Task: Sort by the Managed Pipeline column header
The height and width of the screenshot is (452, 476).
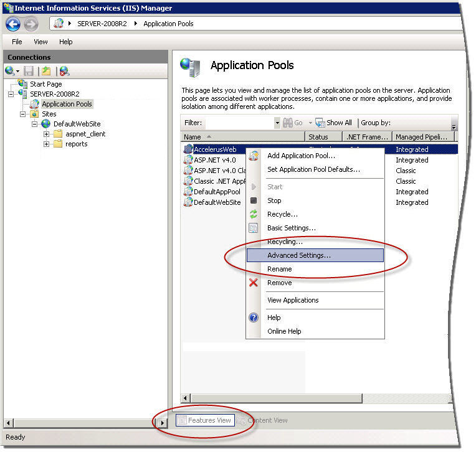Action: tap(424, 137)
